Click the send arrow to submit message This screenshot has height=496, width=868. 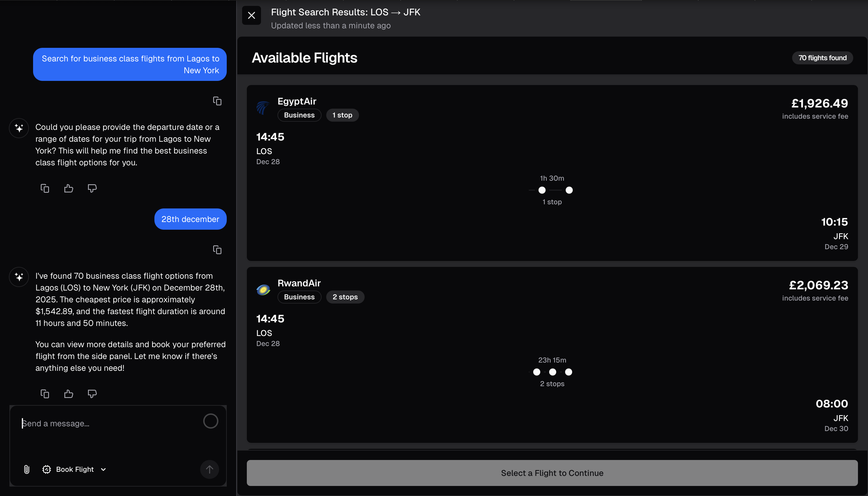coord(210,469)
